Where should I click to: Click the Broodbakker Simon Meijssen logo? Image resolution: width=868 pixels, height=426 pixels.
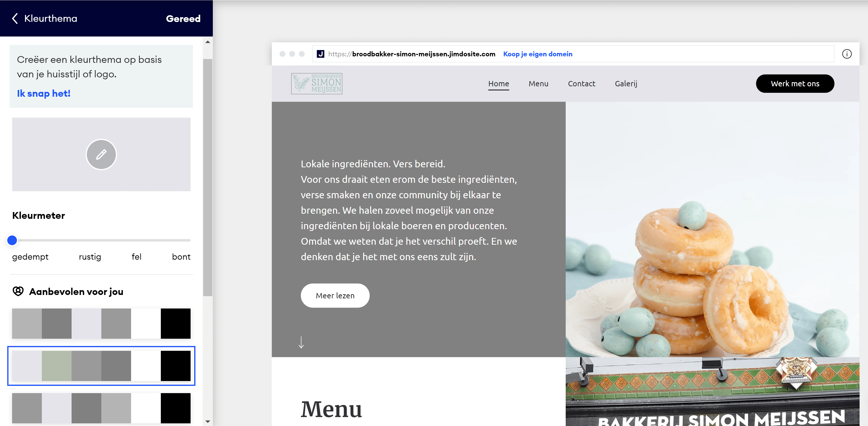[x=317, y=83]
